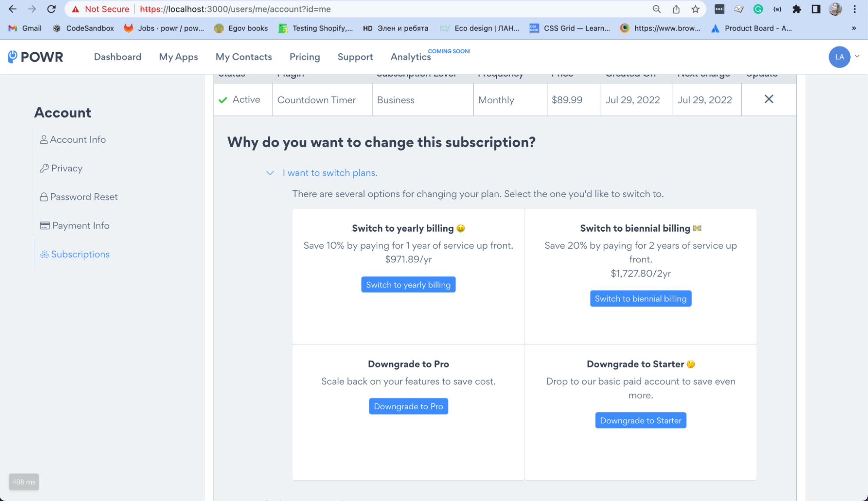Click the browser share icon
The height and width of the screenshot is (501, 868).
pos(676,9)
